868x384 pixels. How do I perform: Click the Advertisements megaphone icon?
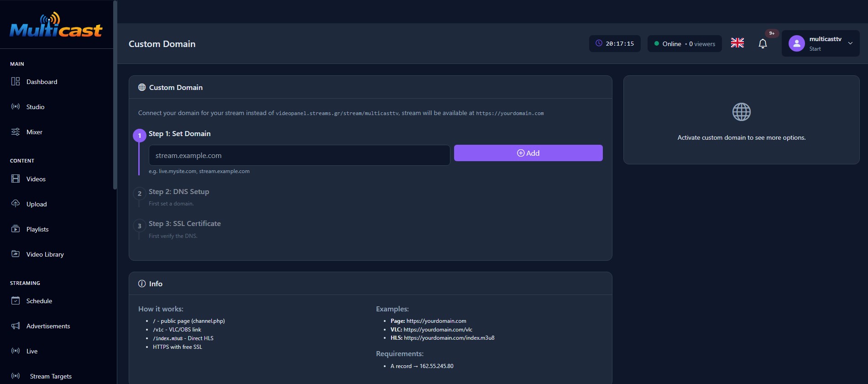click(x=16, y=326)
